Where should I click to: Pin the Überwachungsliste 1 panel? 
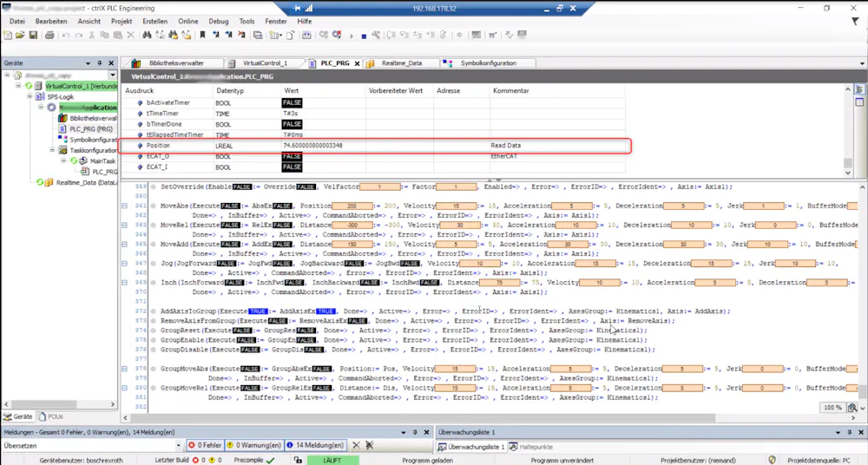coord(849,432)
